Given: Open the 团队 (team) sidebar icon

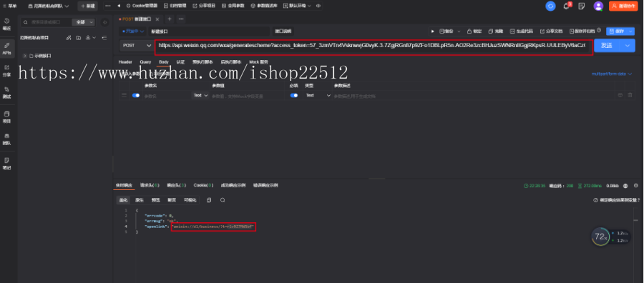Looking at the screenshot, I should (6, 139).
